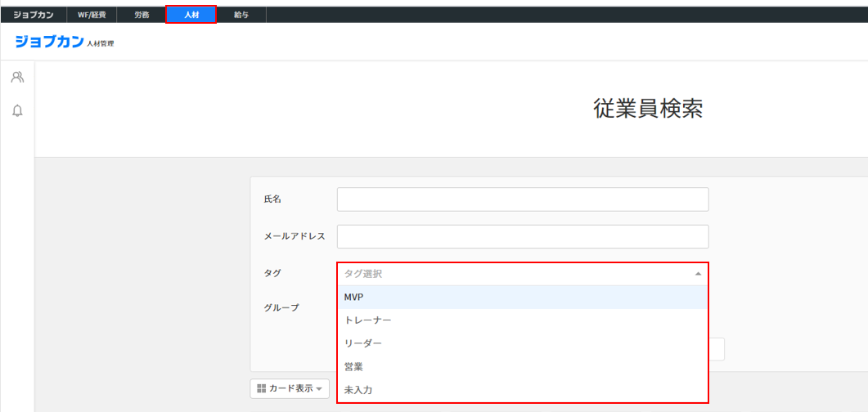Click the 人材管理 label beside logo

point(101,43)
